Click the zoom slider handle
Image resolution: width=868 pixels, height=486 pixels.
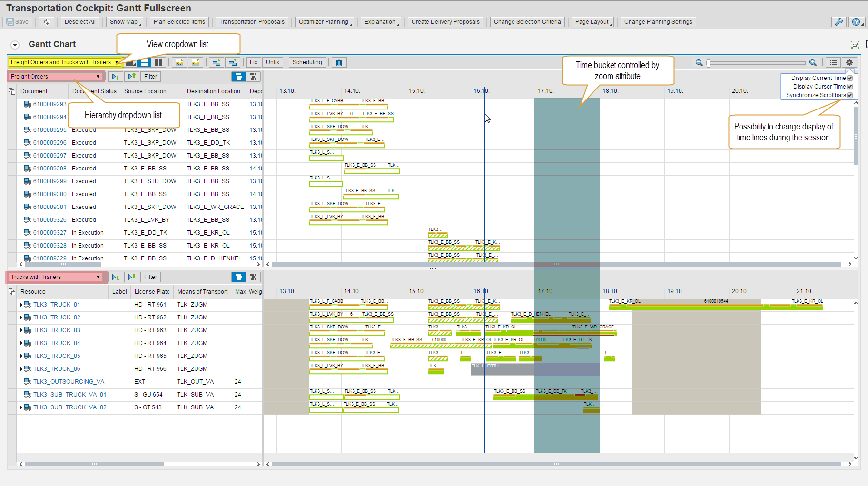[x=708, y=63]
